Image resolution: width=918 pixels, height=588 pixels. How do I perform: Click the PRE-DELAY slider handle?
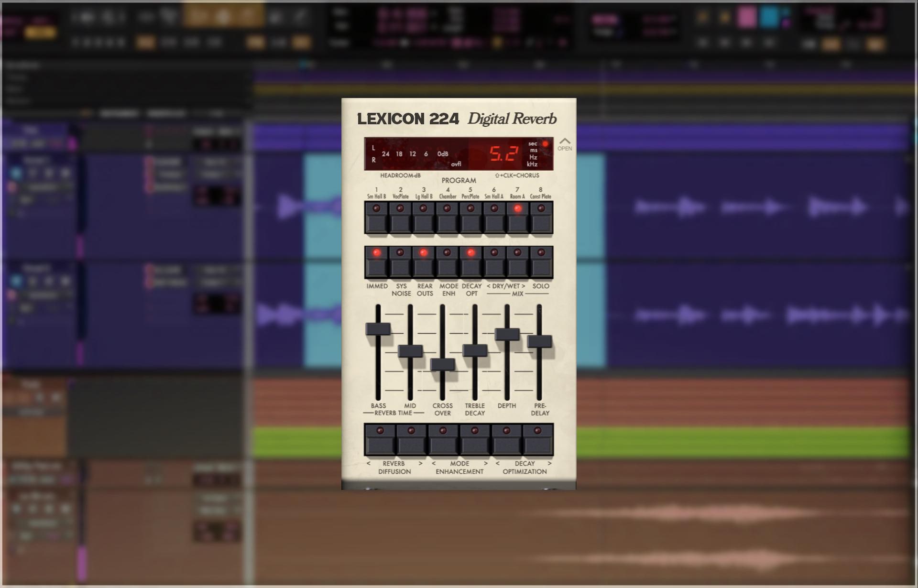[539, 341]
